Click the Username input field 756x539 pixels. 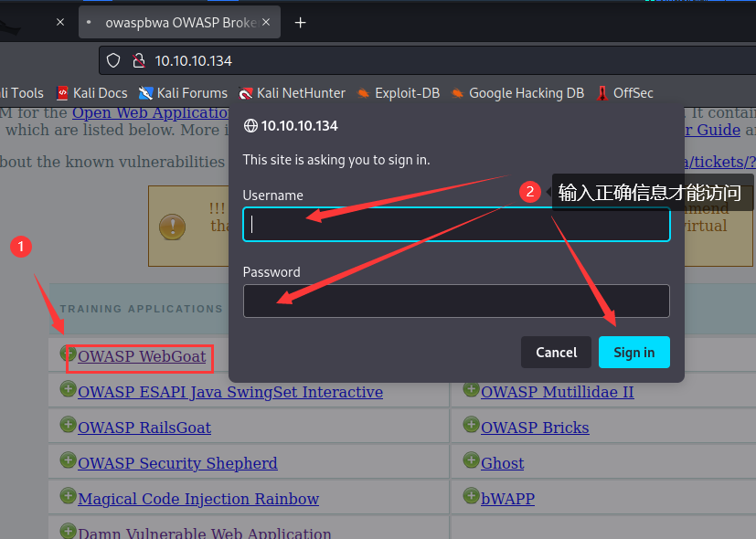pos(456,225)
